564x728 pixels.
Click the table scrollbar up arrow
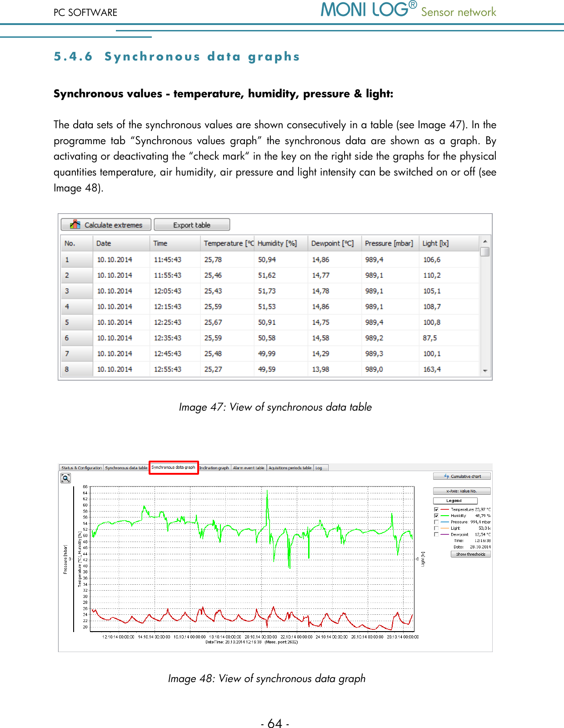pos(485,241)
